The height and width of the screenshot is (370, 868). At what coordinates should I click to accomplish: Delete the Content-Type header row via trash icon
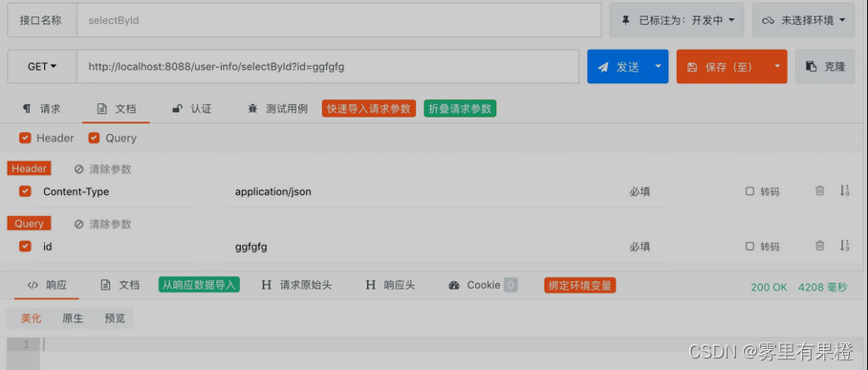[x=820, y=191]
